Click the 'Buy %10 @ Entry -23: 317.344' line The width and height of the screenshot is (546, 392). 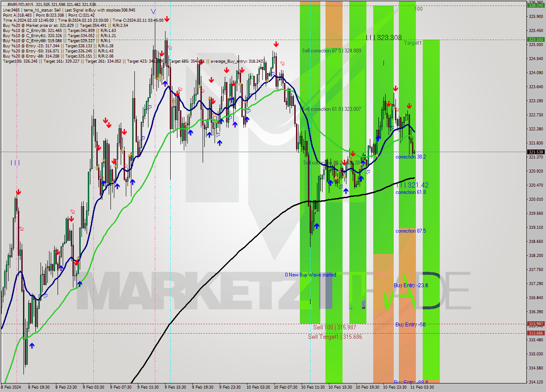tap(58, 46)
